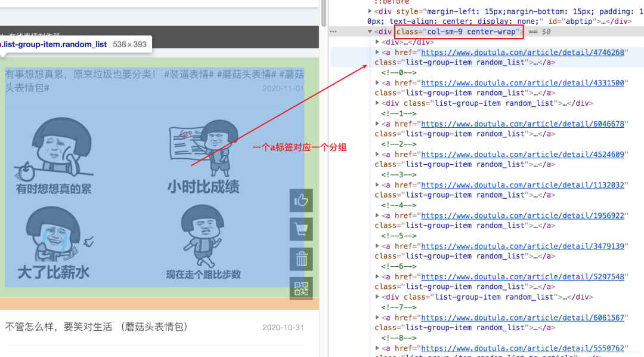Expand the abptip div node
The image size is (644, 357).
370,11
